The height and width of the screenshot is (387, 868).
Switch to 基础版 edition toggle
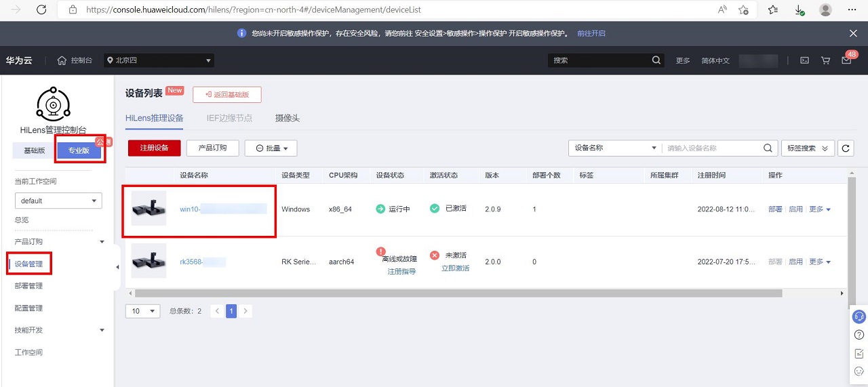[x=34, y=150]
